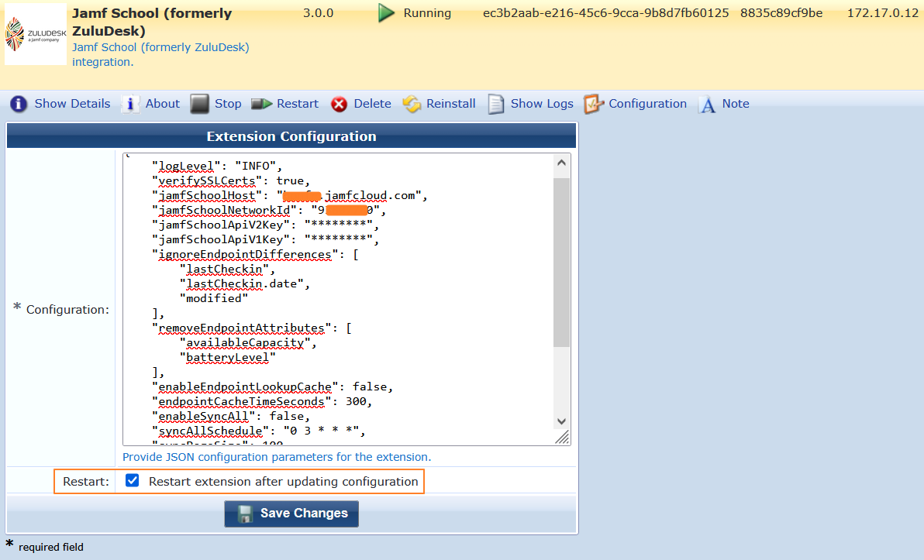
Task: Click the container ID 8835c89cf9be
Action: pyautogui.click(x=781, y=13)
